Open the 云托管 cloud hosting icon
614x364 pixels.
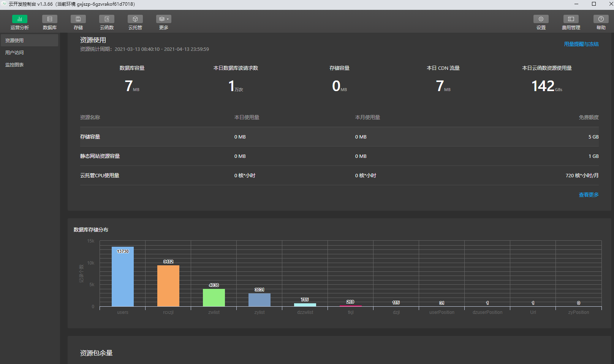click(x=135, y=19)
